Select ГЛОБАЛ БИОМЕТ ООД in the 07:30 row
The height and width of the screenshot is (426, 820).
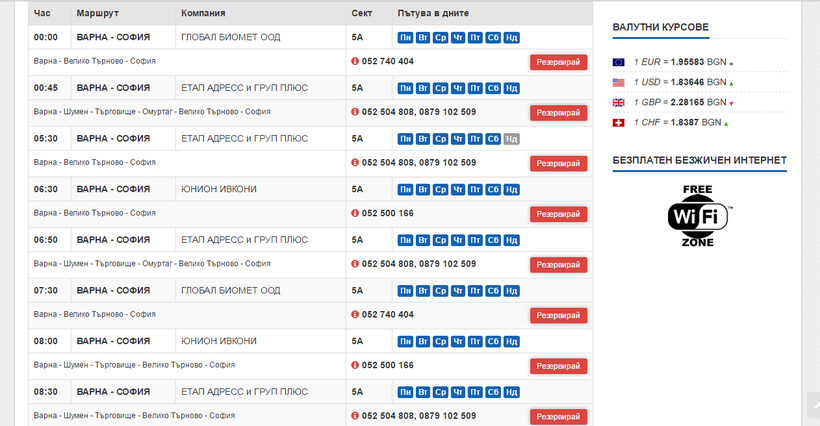click(230, 290)
